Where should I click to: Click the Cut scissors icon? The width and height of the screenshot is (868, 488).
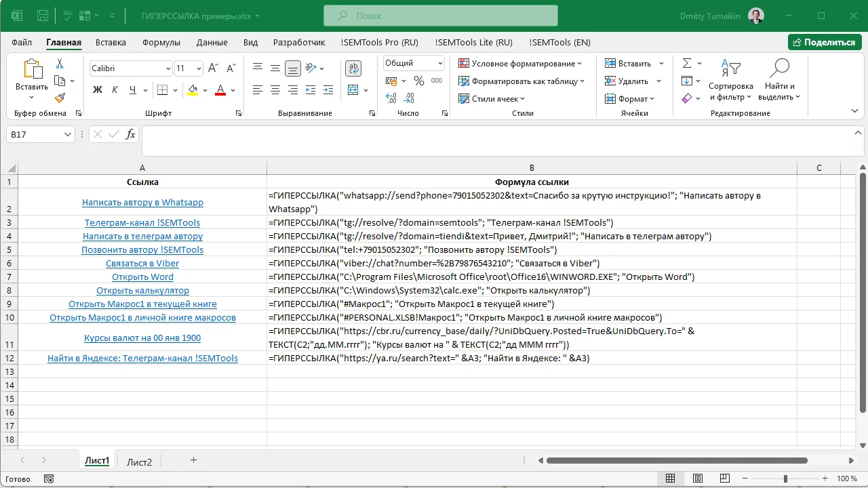60,64
